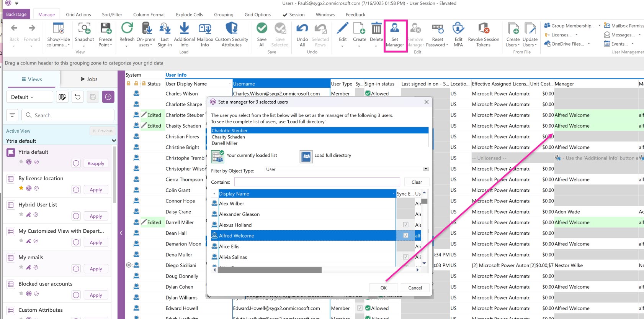Open Revoke Session Tokens tool

[484, 29]
